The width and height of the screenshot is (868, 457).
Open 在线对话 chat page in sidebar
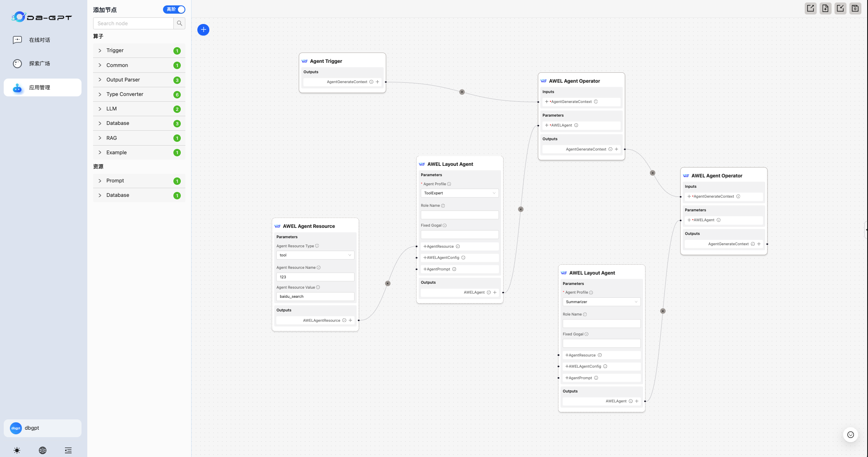pos(39,40)
